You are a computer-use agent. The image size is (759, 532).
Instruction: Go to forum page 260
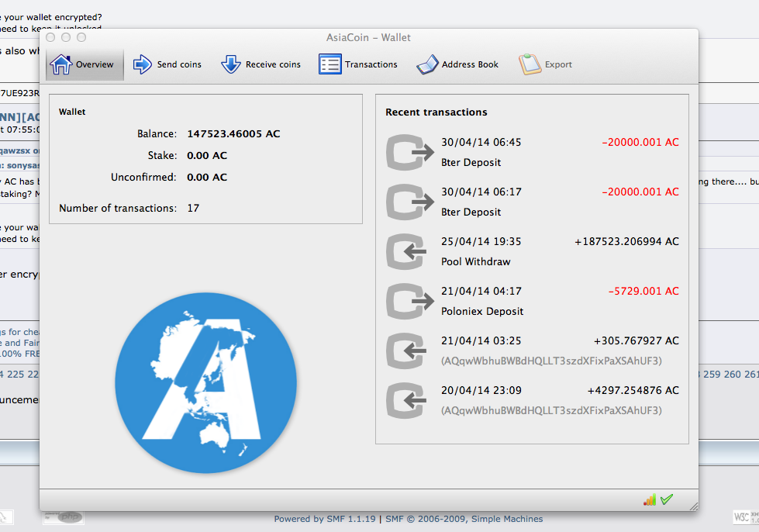point(732,375)
